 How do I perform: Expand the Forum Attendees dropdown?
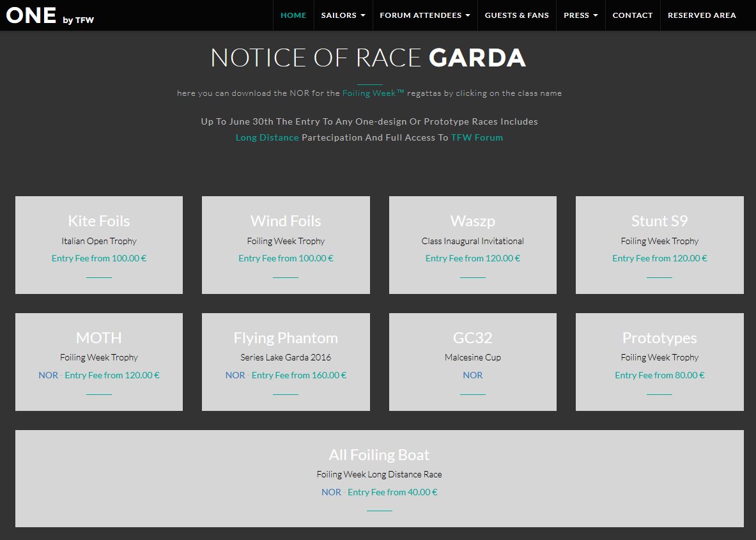[424, 15]
